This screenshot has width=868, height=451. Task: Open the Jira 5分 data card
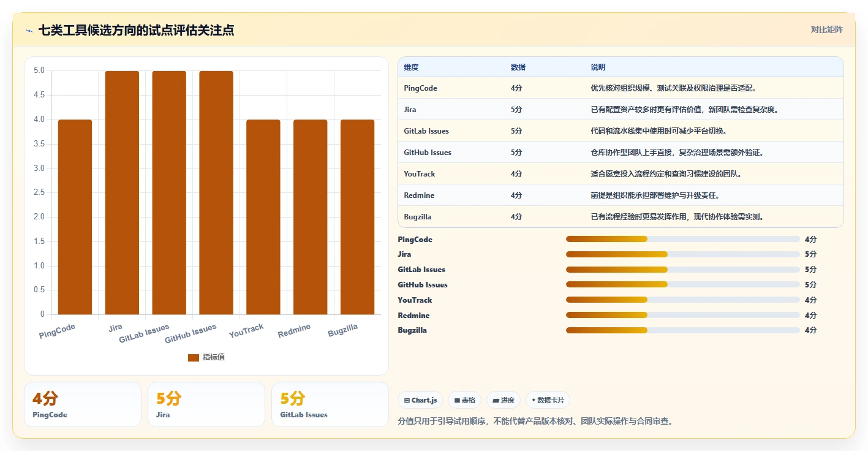[206, 404]
